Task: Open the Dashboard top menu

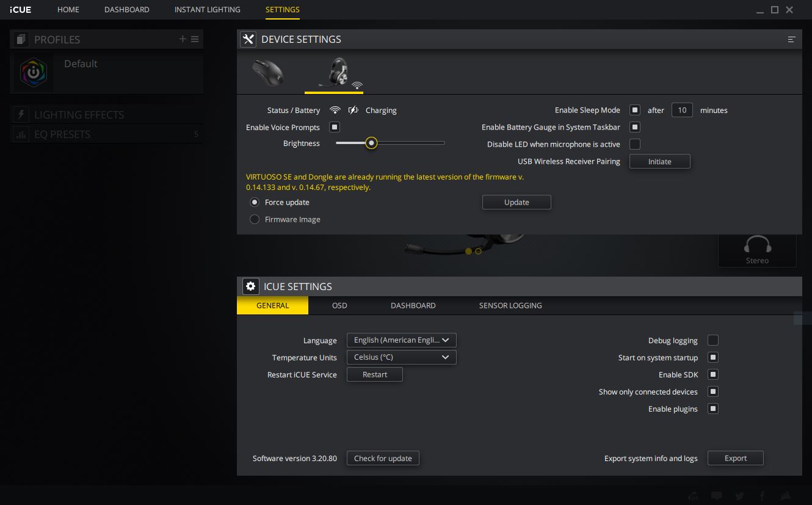Action: click(127, 10)
